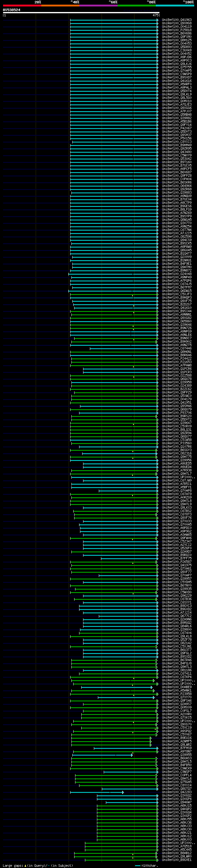Click UniRef100_B9S0D7 label
197x868 pixels.
pos(176,78)
